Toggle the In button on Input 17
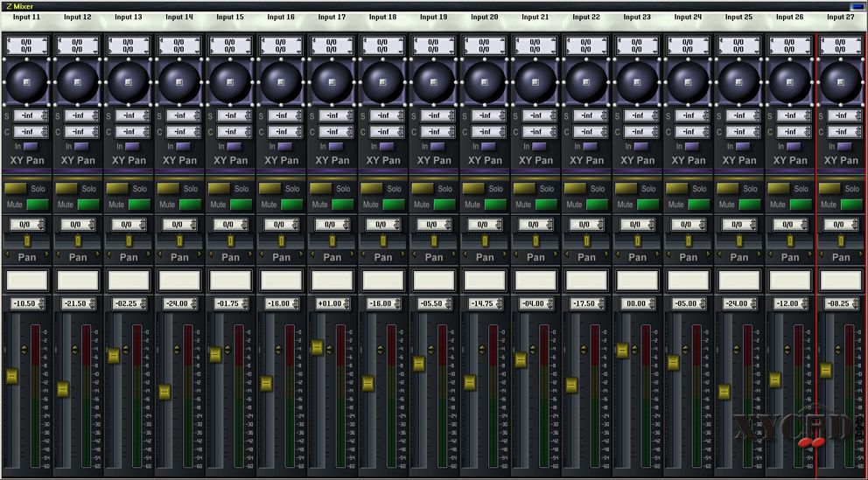 (336, 147)
